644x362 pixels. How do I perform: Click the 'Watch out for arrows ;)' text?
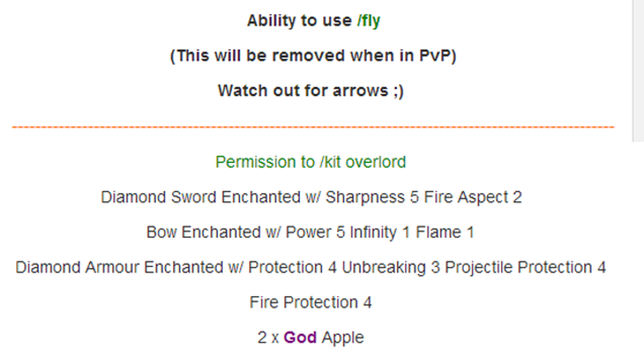pyautogui.click(x=311, y=91)
